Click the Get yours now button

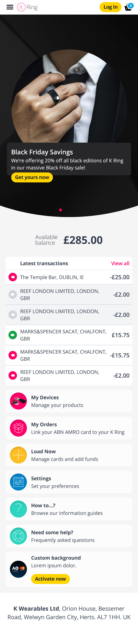point(32,177)
